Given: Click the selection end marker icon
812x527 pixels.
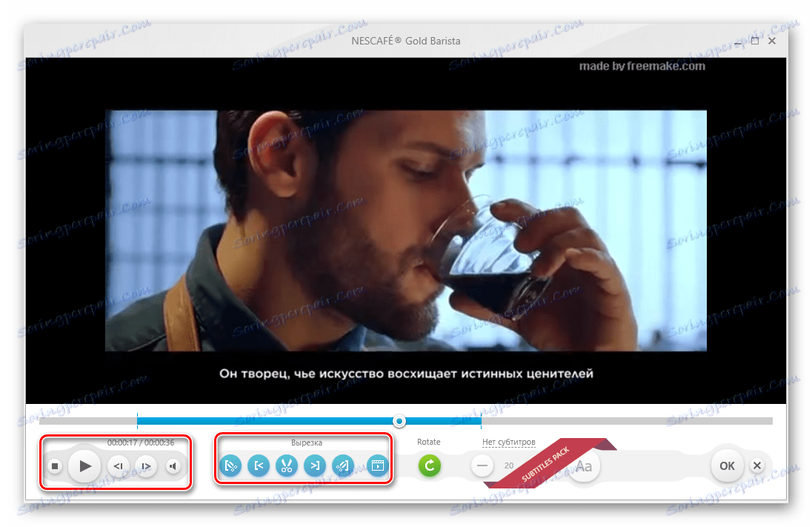Looking at the screenshot, I should tap(342, 466).
